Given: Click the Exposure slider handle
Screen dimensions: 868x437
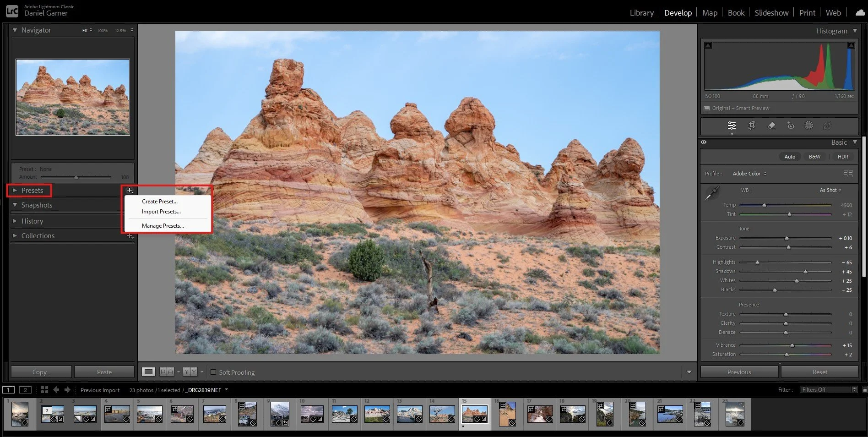Looking at the screenshot, I should [x=787, y=238].
